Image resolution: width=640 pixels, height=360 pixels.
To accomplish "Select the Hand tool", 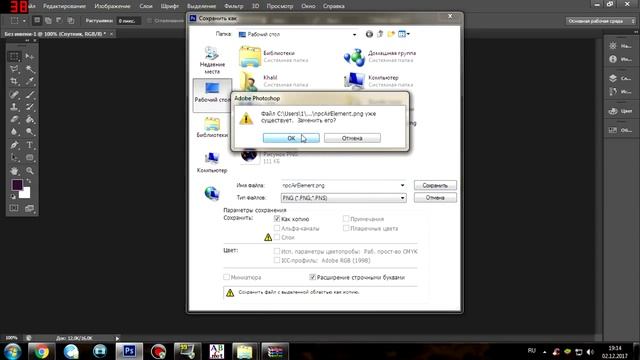I will [x=14, y=171].
